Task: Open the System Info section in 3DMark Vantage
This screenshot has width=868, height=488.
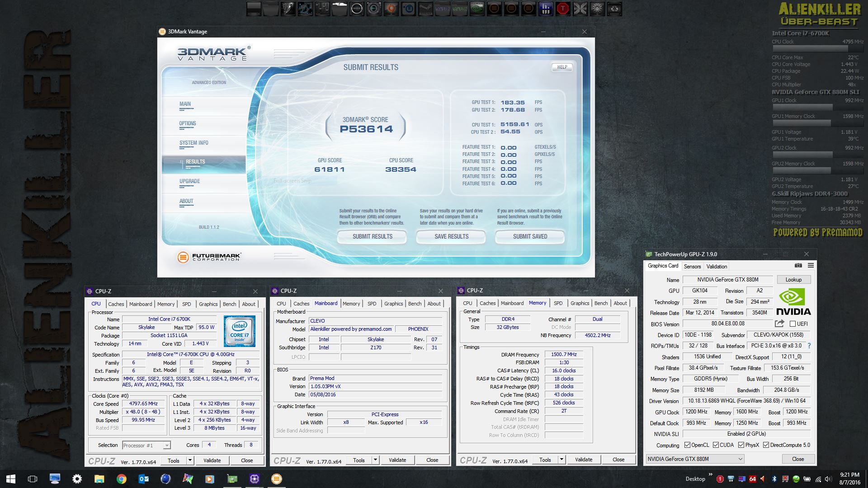Action: click(x=194, y=143)
